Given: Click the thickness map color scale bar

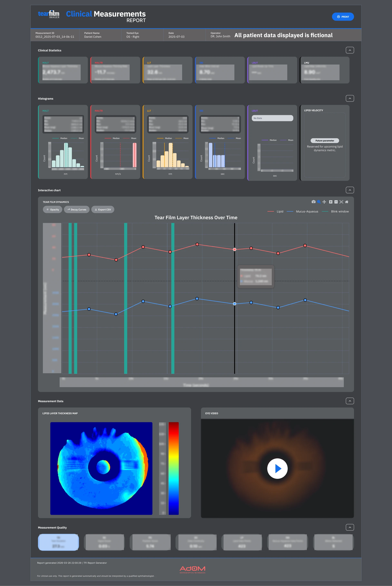Looking at the screenshot, I should point(174,469).
